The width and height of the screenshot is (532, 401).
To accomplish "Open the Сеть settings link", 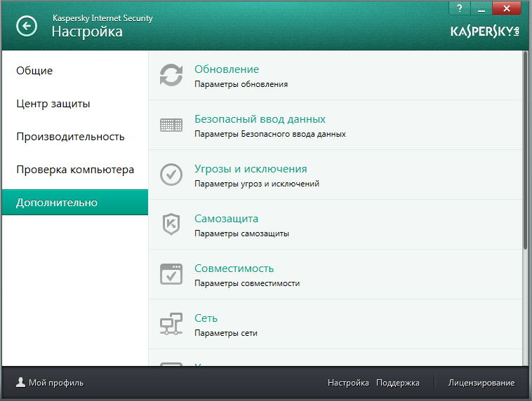I will [x=206, y=318].
